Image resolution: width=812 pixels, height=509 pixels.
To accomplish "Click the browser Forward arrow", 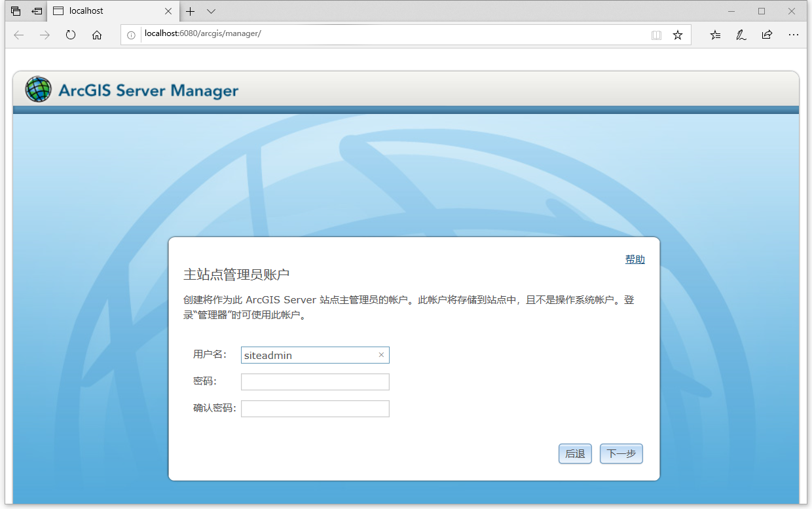I will tap(45, 35).
